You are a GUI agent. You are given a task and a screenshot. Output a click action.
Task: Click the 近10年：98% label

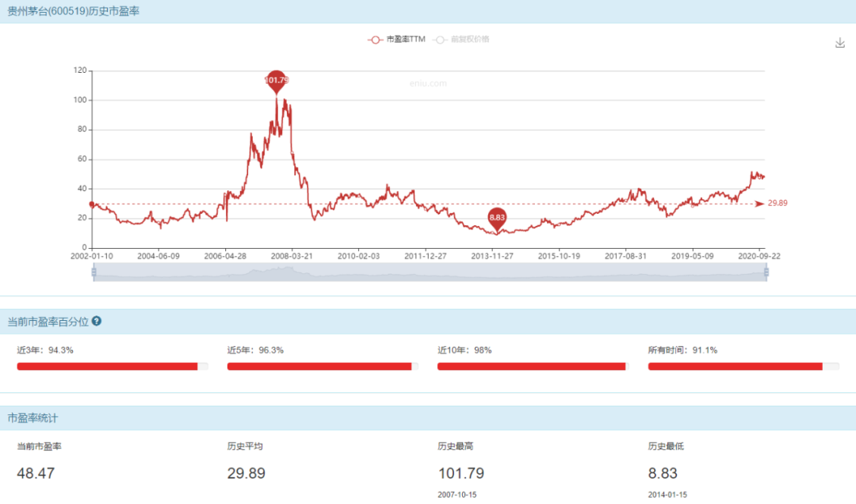click(464, 350)
